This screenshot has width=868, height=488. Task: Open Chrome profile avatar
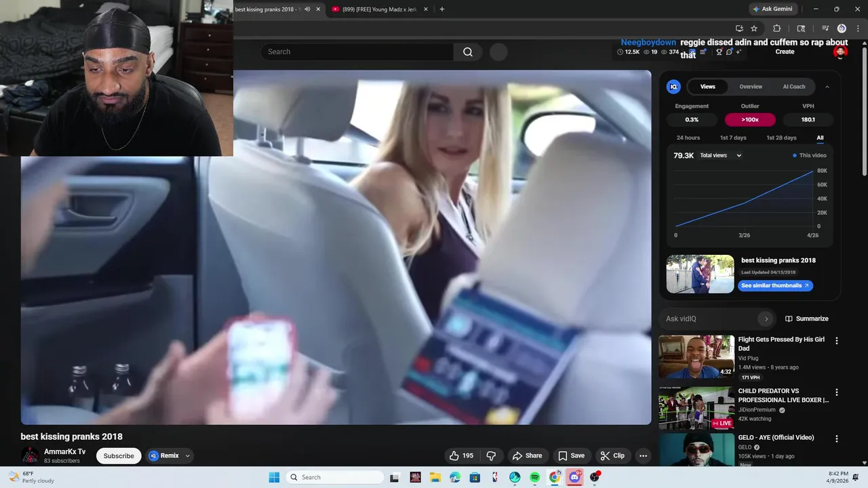click(x=842, y=28)
